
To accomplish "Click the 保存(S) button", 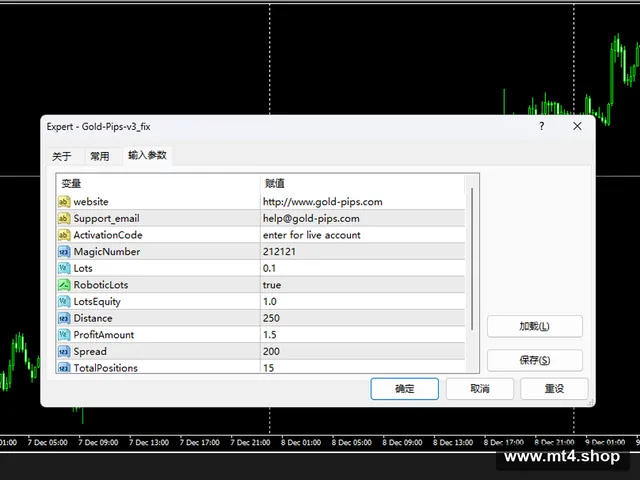I will (535, 360).
